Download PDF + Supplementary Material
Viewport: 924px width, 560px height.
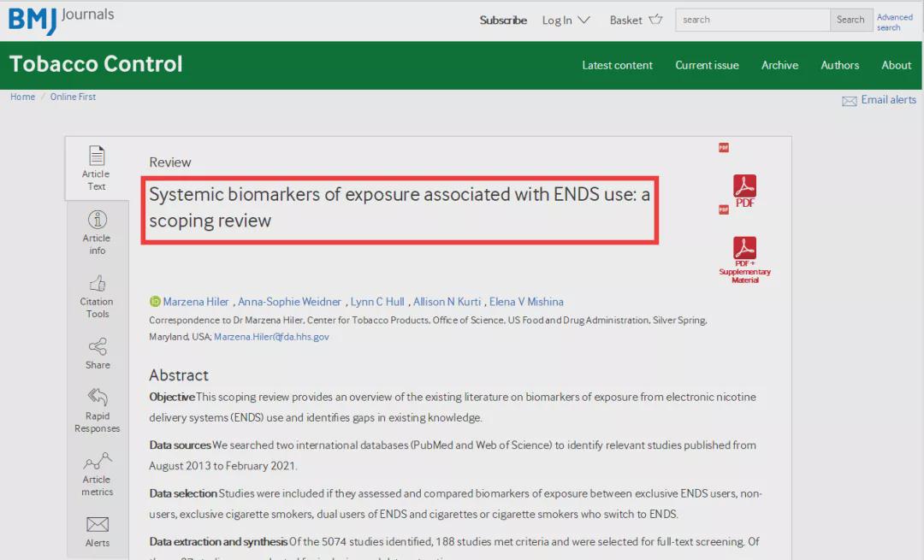coord(744,259)
